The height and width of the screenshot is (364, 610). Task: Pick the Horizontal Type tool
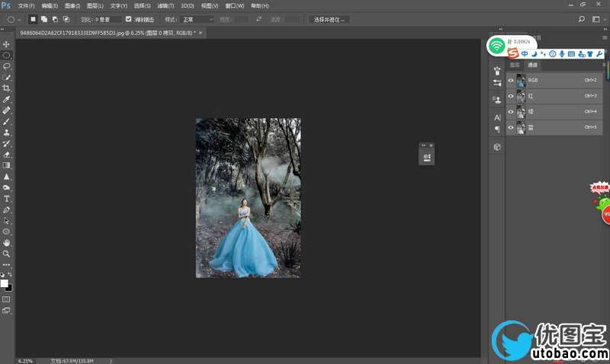click(6, 198)
